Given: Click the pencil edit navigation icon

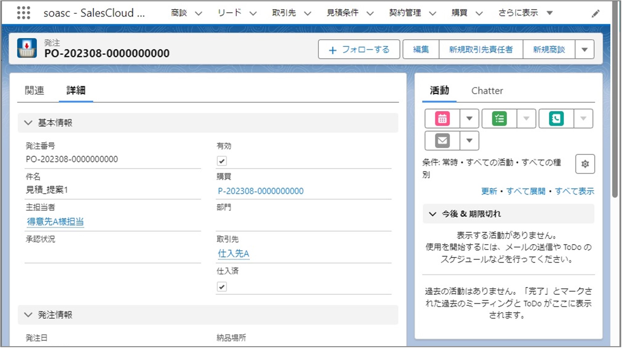Looking at the screenshot, I should pyautogui.click(x=595, y=14).
